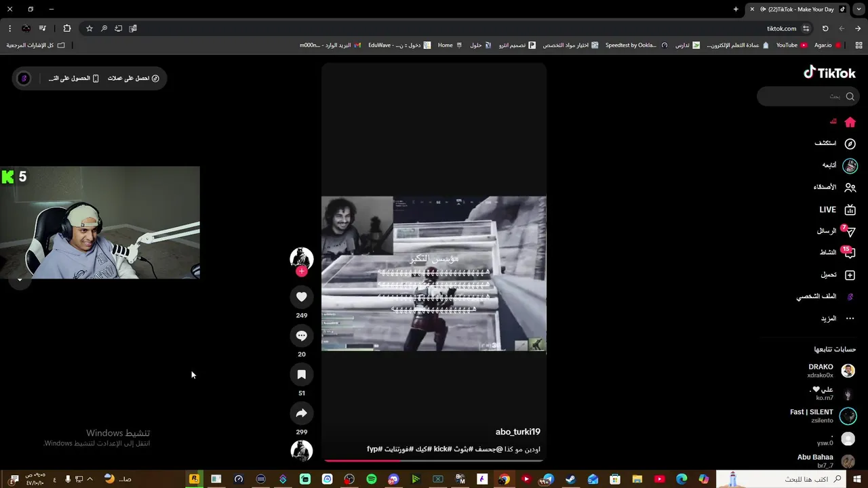Open Abu Bahaa account

(826, 461)
